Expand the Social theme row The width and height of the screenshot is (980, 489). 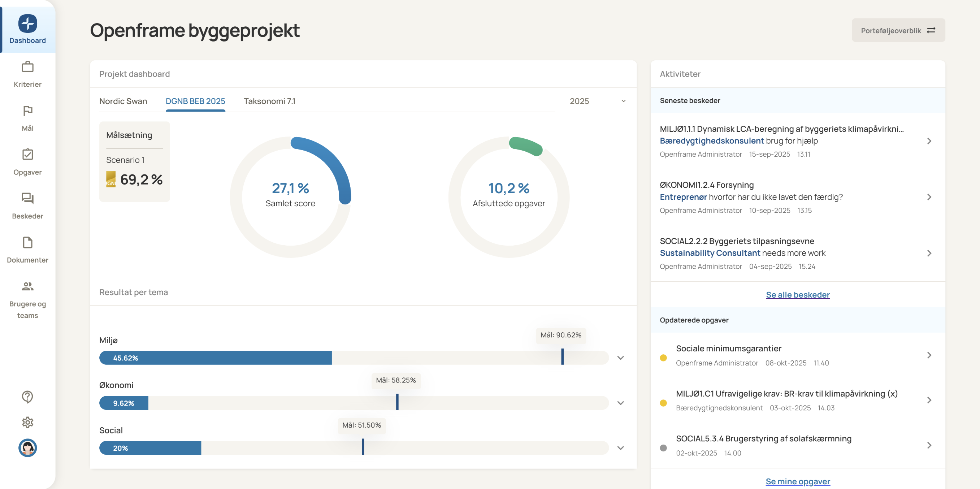pyautogui.click(x=620, y=448)
